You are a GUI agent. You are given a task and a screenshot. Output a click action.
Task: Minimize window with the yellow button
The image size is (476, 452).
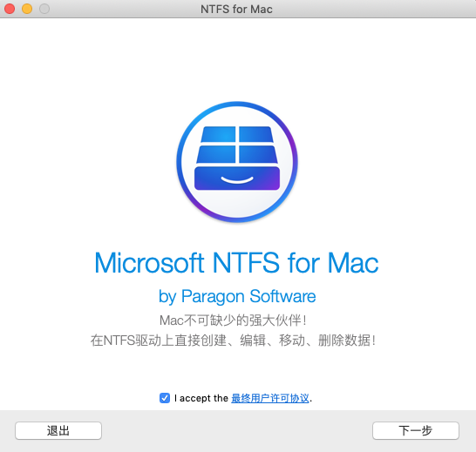tap(27, 9)
